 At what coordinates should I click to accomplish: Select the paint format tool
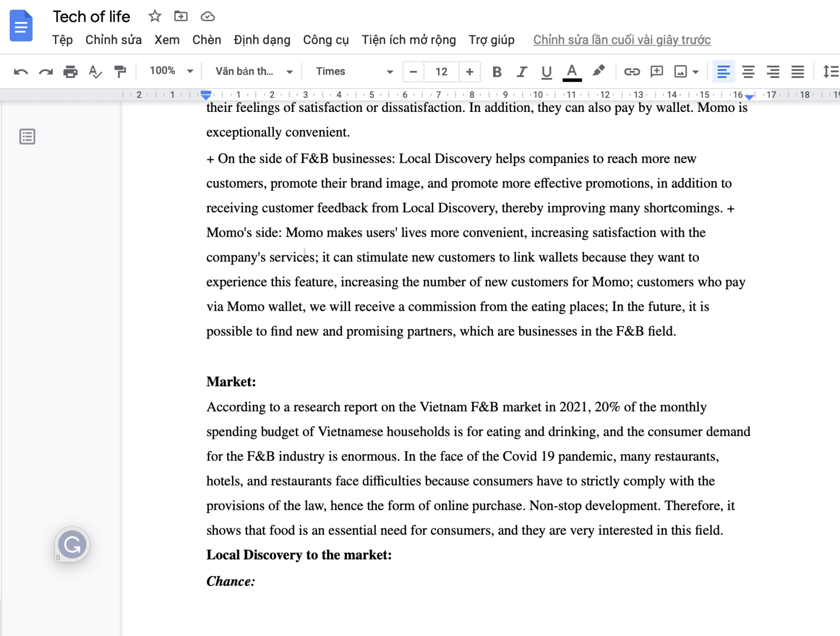tap(120, 72)
